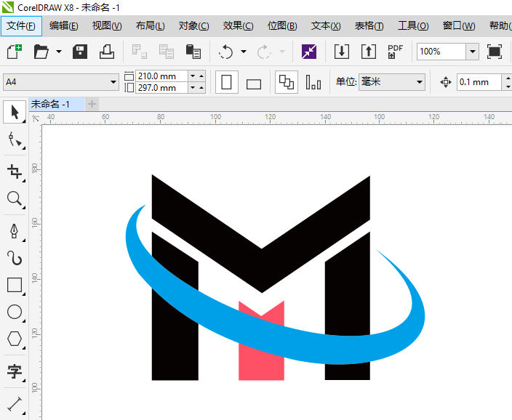Click the Cut icon in toolbar

[140, 52]
